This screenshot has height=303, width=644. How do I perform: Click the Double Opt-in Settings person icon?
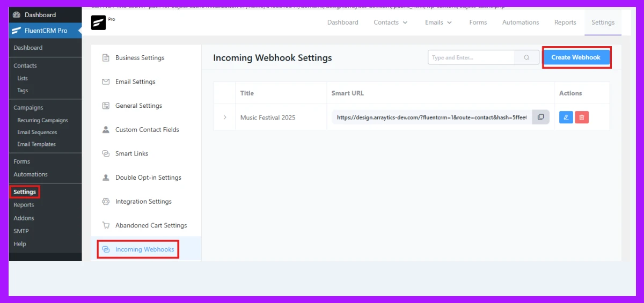pos(106,178)
